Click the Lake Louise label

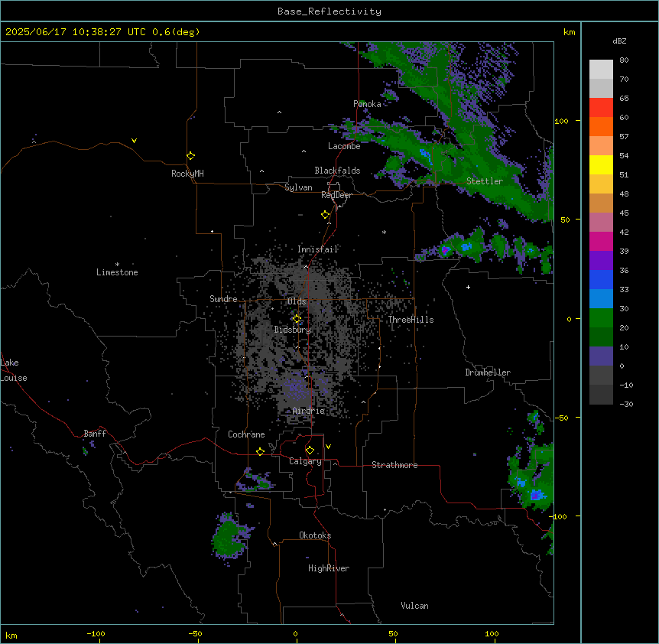click(14, 370)
